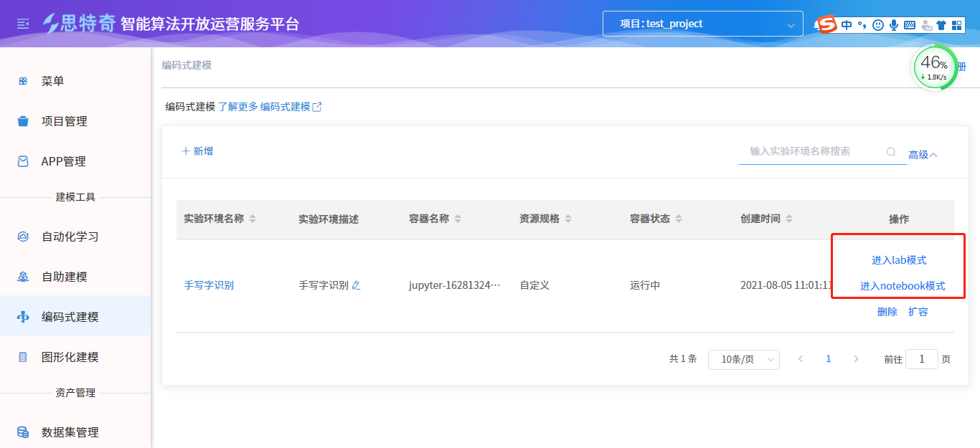Image resolution: width=980 pixels, height=448 pixels.
Task: Open the 手写字识别 environment name link
Action: pyautogui.click(x=209, y=285)
